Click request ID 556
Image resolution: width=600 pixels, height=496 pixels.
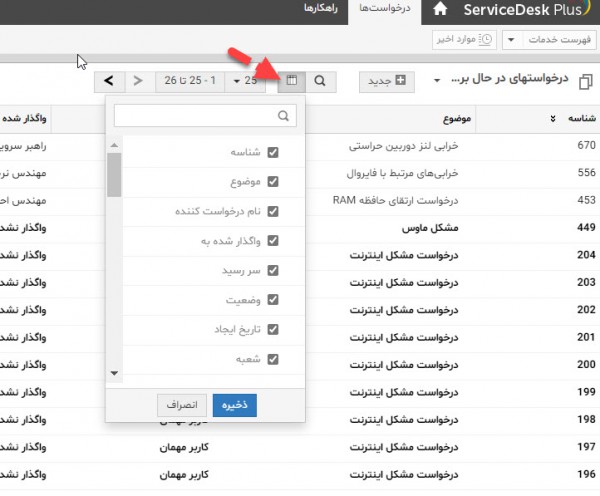(587, 173)
